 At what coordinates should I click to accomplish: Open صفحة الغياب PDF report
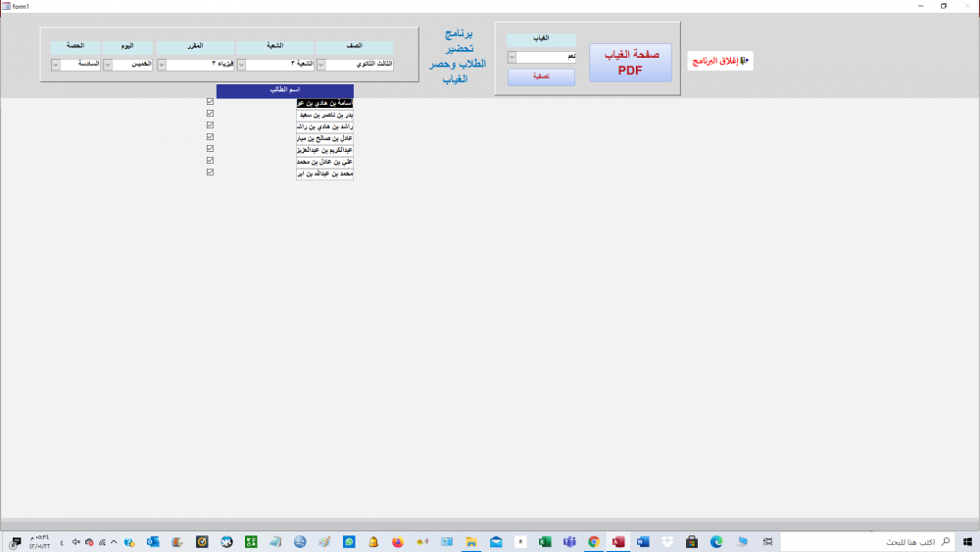pos(630,63)
